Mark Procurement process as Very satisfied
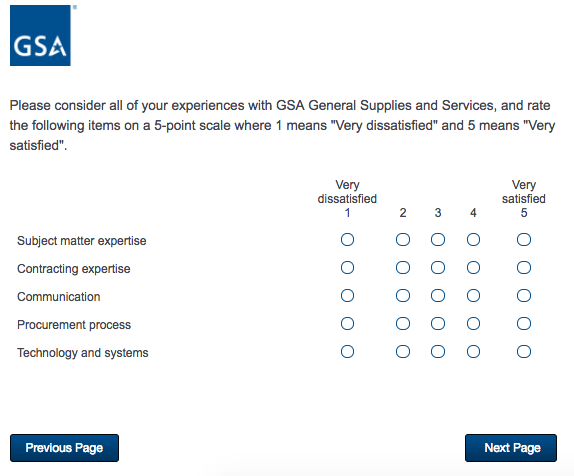 click(523, 324)
